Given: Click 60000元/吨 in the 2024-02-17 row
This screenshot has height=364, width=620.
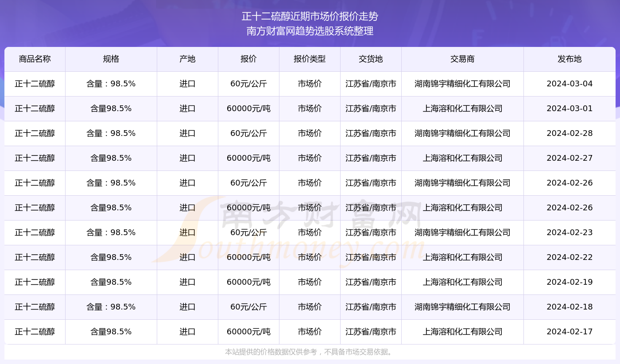Looking at the screenshot, I should pos(248,332).
